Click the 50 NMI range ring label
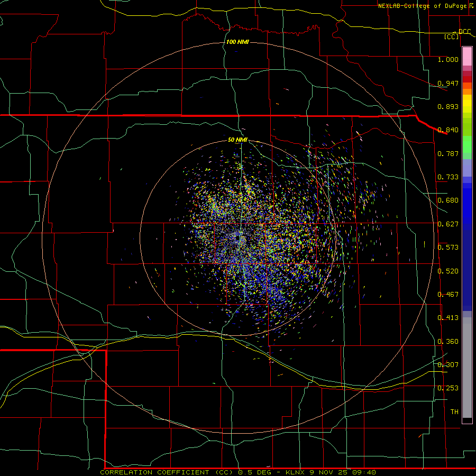This screenshot has height=476, width=476. click(237, 140)
